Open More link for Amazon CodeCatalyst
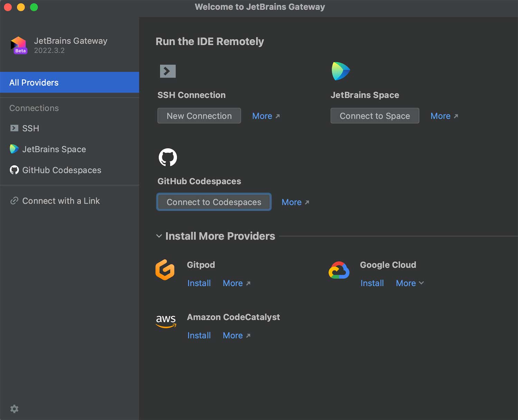The image size is (518, 420). (237, 335)
